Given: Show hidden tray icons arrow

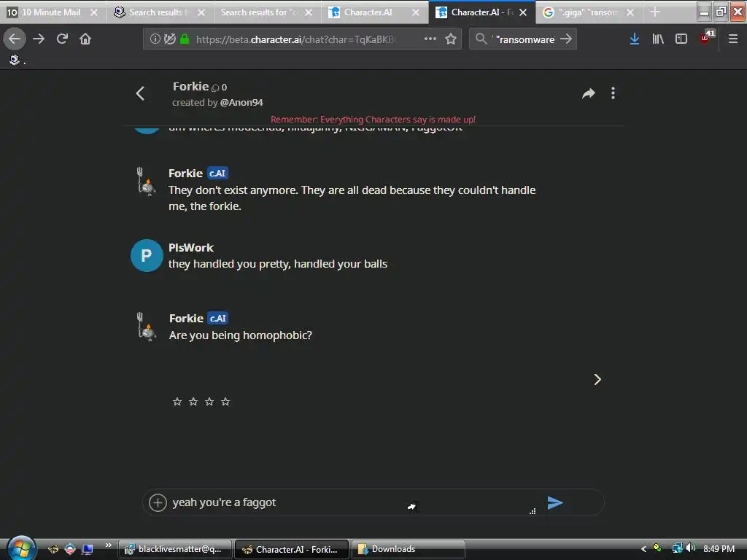Looking at the screenshot, I should point(643,549).
